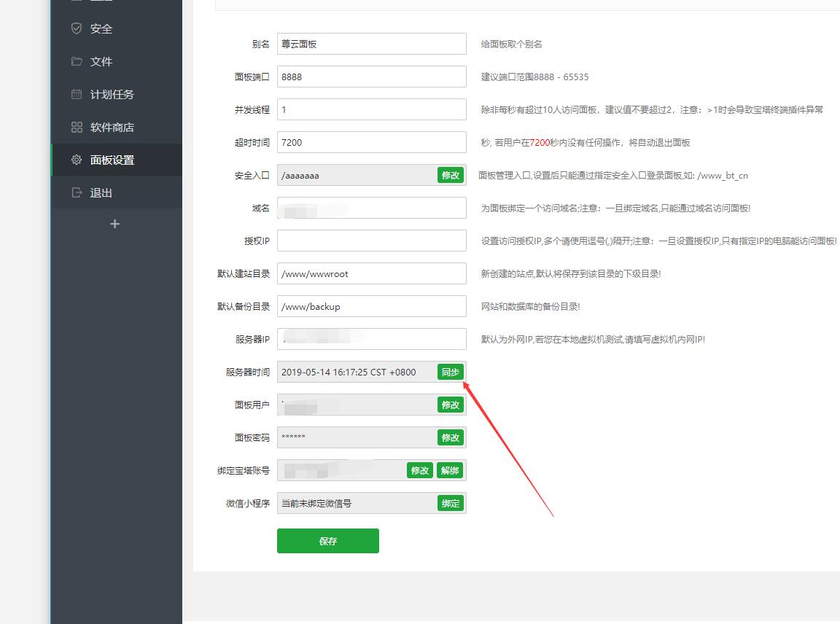Click the red 7200 in timeout hint
The image size is (840, 624).
(x=540, y=142)
